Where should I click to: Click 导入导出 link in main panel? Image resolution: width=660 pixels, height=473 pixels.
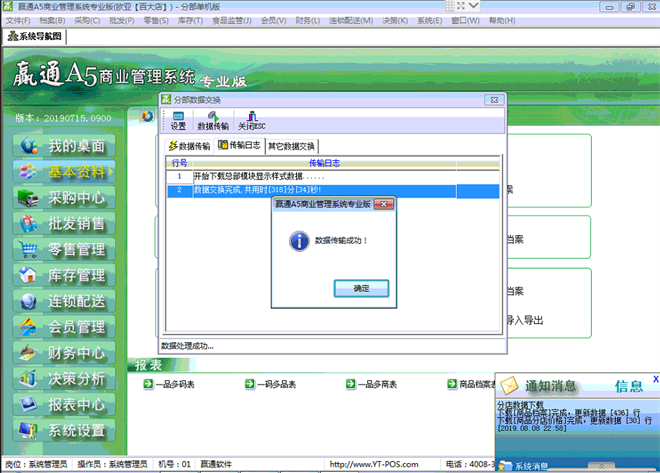pyautogui.click(x=525, y=320)
